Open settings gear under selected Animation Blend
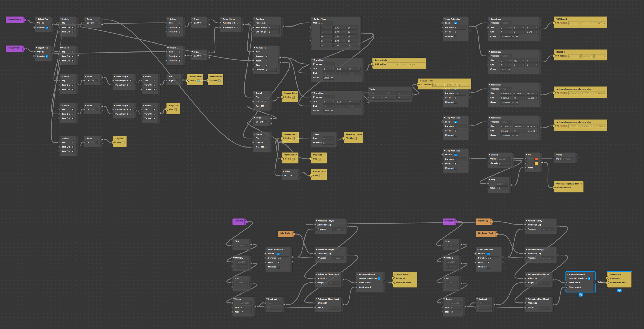 click(x=580, y=295)
